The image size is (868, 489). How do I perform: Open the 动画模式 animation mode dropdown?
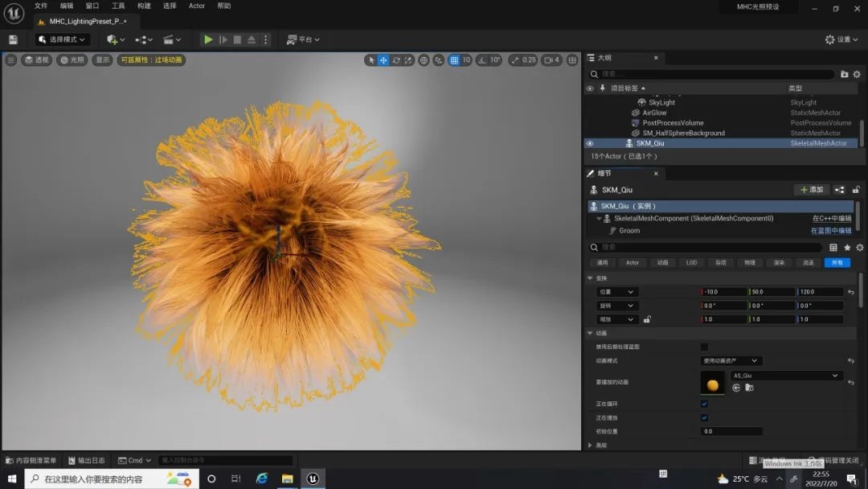731,361
